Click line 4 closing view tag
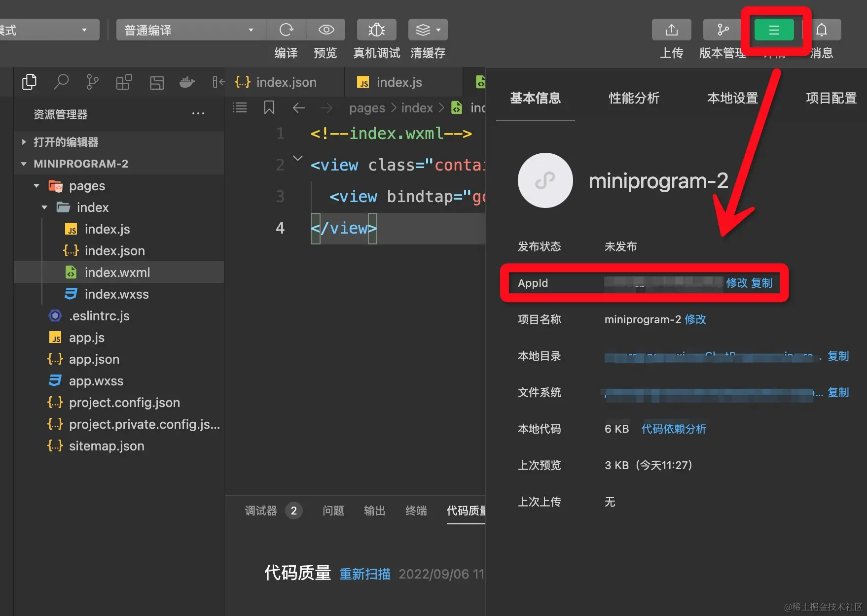The width and height of the screenshot is (867, 616). click(344, 228)
